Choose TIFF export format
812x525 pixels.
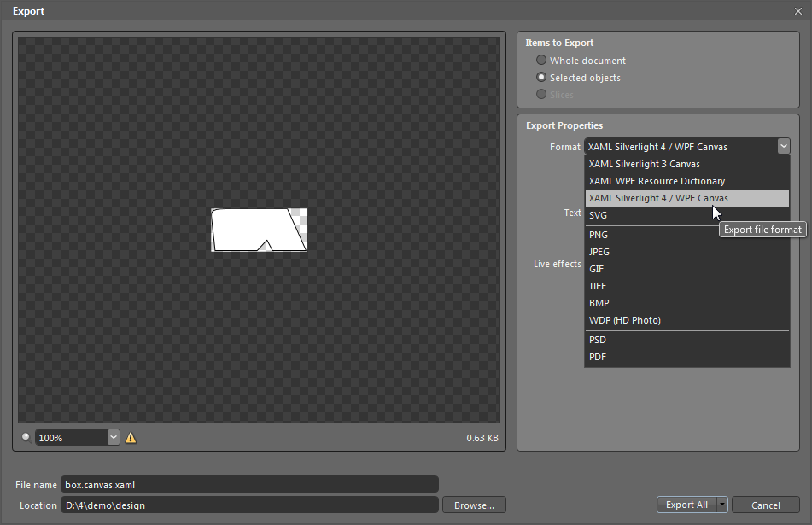[x=687, y=286]
